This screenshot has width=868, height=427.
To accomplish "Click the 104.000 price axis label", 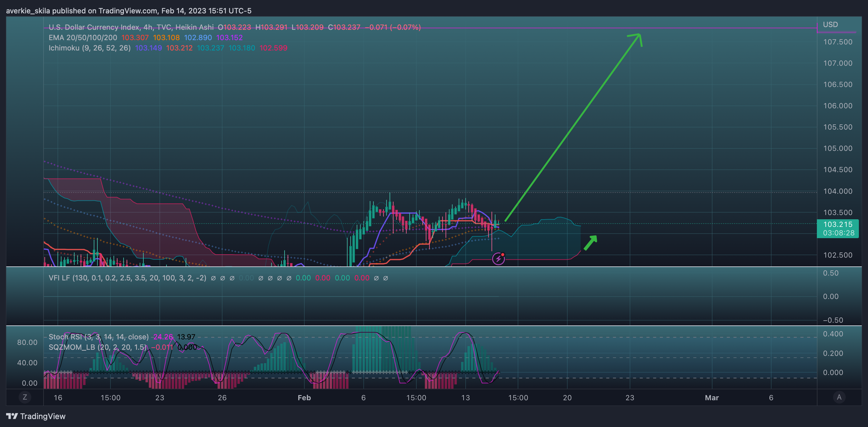I will click(x=838, y=191).
